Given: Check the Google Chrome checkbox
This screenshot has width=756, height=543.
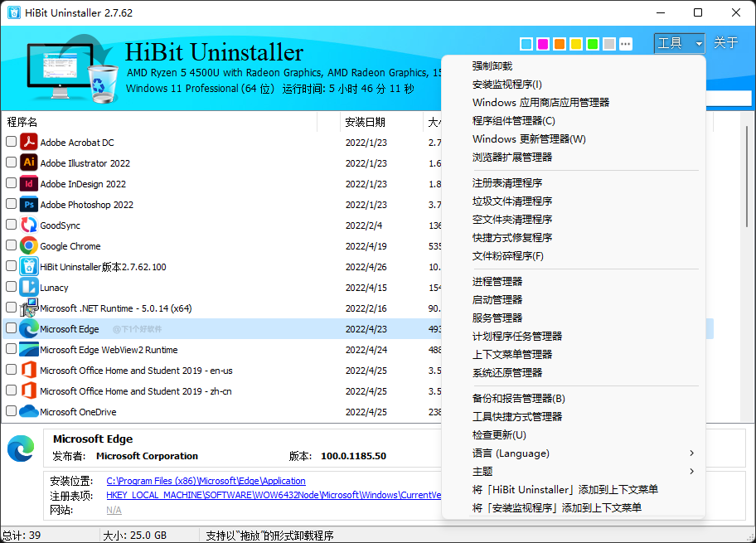Looking at the screenshot, I should pyautogui.click(x=11, y=245).
